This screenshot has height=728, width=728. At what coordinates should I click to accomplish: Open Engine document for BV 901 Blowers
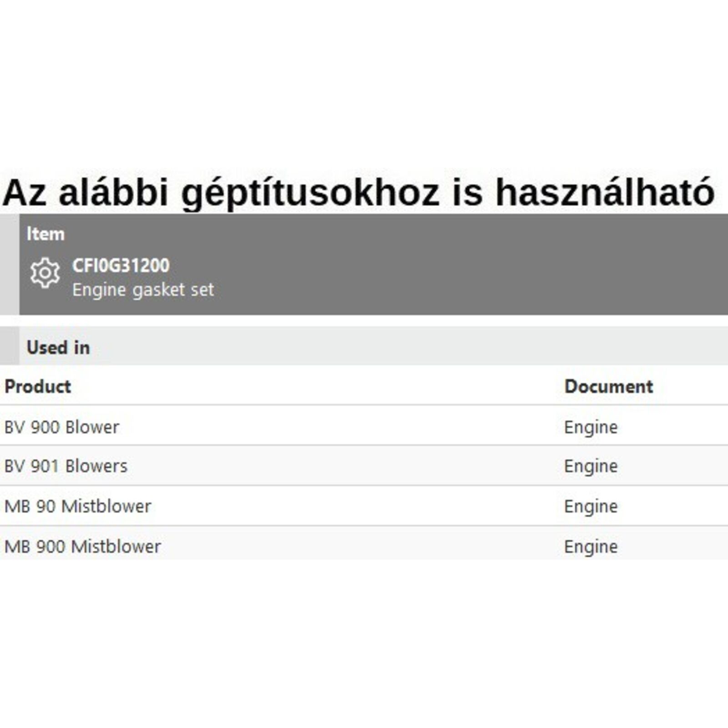[591, 466]
